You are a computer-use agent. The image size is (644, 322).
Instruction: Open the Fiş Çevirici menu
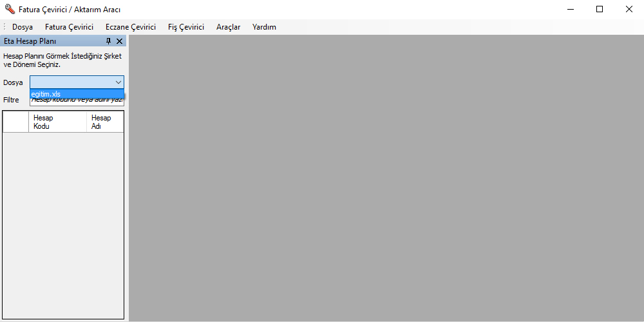(186, 27)
